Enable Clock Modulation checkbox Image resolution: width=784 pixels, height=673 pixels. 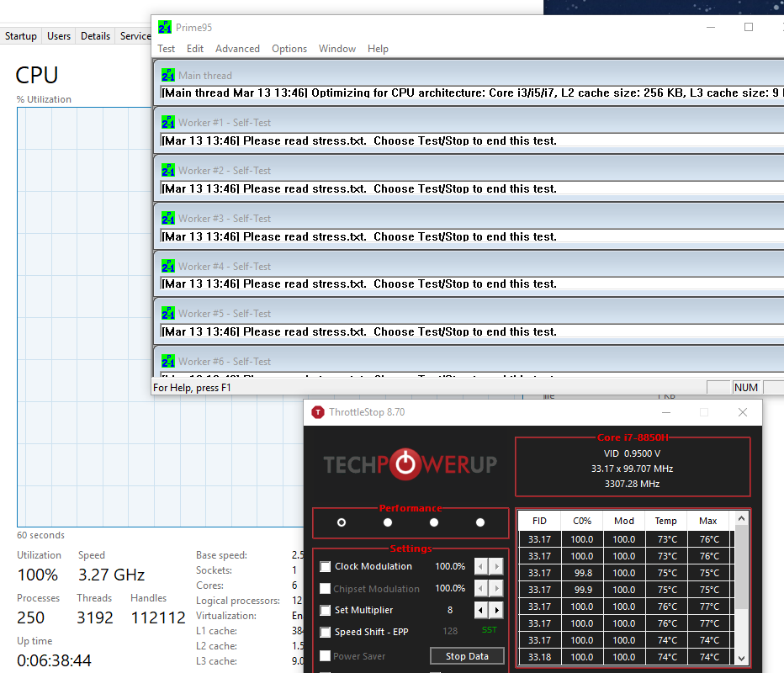pyautogui.click(x=325, y=566)
